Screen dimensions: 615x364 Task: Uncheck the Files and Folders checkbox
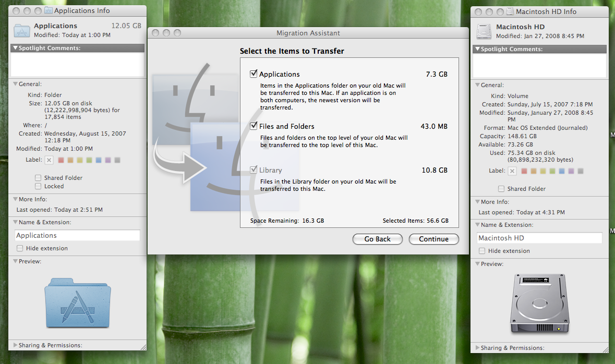[x=254, y=126]
